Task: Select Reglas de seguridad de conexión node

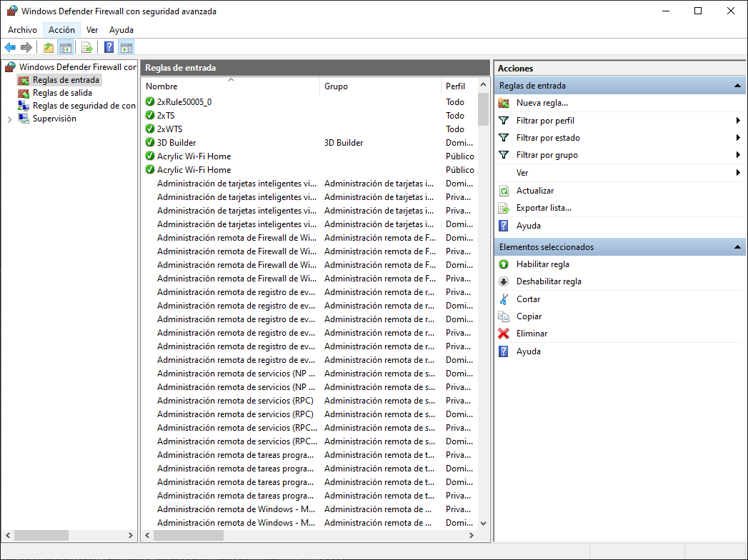Action: (84, 106)
